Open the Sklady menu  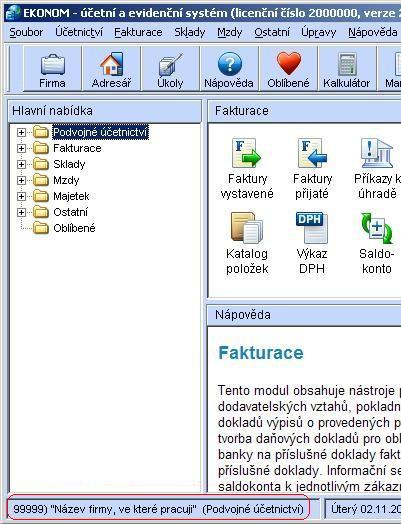point(190,32)
